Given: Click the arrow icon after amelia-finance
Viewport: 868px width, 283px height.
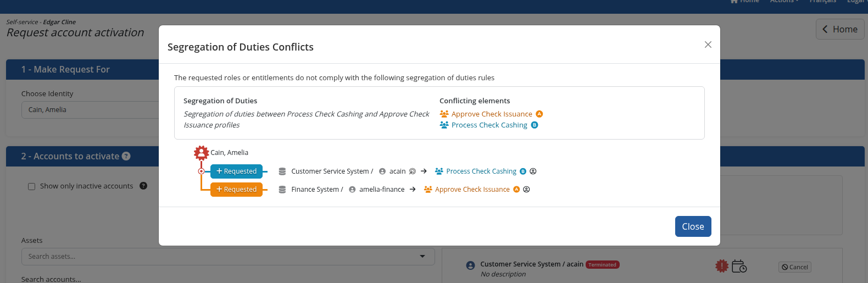Looking at the screenshot, I should tap(413, 190).
